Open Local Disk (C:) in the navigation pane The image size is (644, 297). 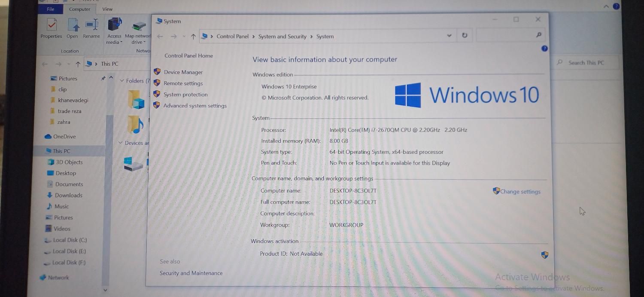point(66,240)
